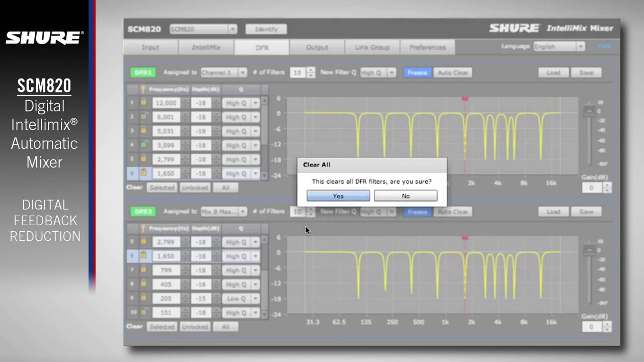644x362 pixels.
Task: Click the padlock for the 5,031 Hz filter
Action: click(x=143, y=131)
